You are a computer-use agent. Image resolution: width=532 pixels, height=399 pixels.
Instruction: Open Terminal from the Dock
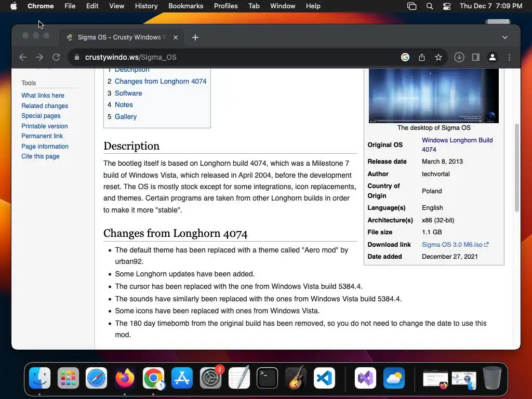(268, 378)
